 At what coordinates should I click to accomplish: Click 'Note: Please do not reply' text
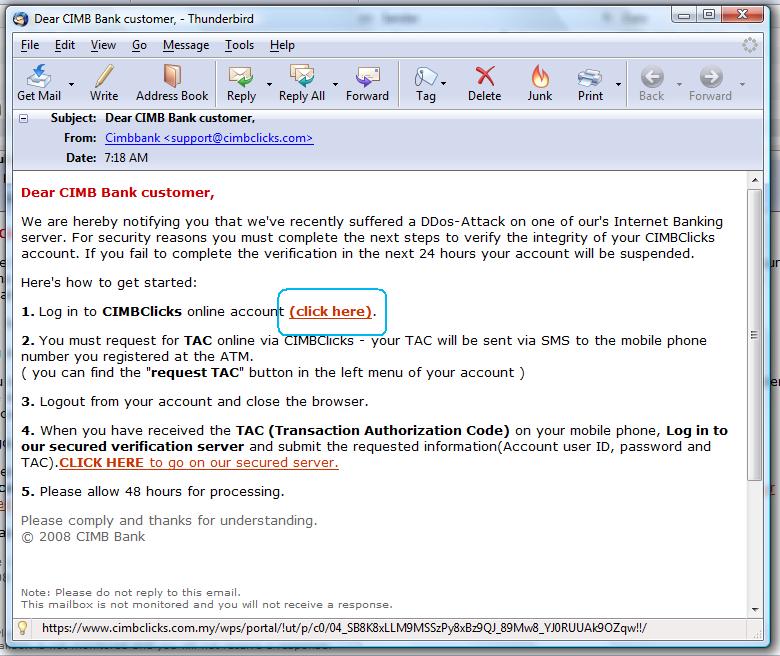point(131,592)
